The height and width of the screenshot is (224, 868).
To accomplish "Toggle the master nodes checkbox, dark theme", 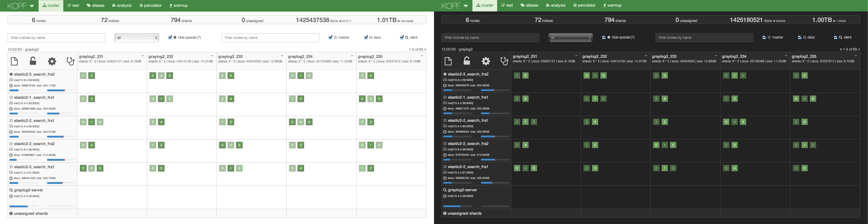I will [x=764, y=37].
